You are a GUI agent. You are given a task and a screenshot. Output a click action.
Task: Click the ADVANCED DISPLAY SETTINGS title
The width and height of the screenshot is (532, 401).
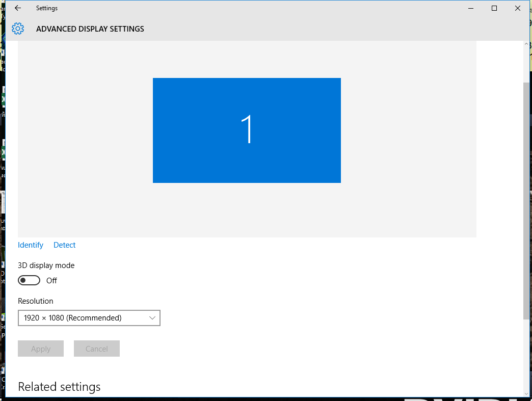coord(90,29)
